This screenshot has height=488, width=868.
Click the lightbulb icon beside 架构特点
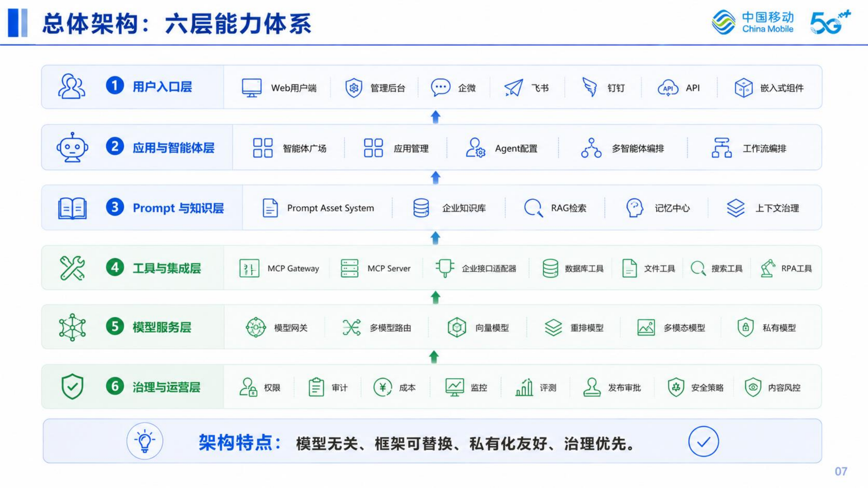click(144, 441)
